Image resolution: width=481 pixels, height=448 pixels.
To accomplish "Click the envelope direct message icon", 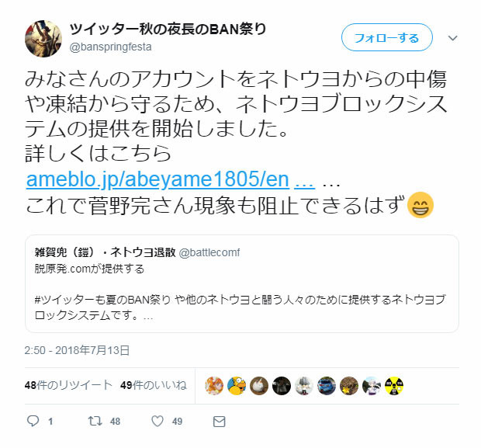I will [219, 422].
